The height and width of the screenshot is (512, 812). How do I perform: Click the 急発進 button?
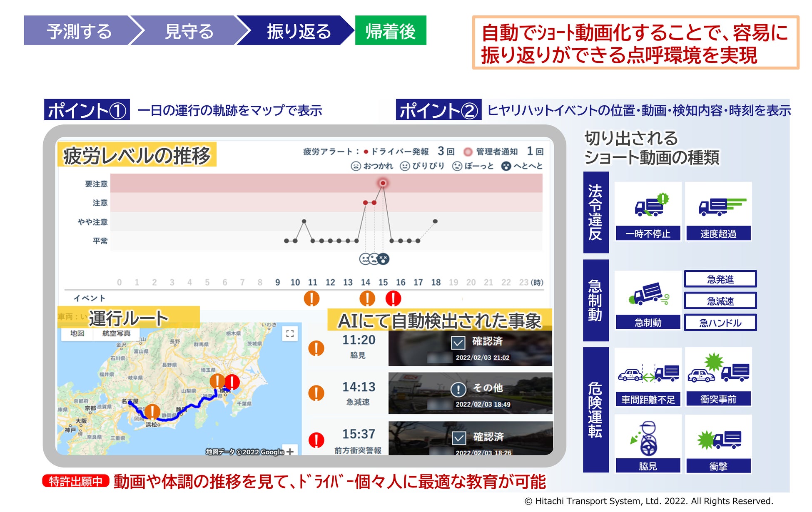[720, 279]
